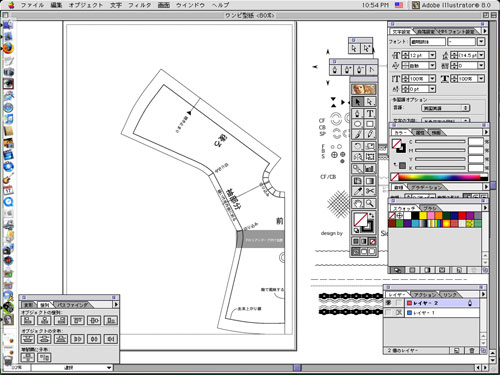Select the Graph tool
Image resolution: width=500 pixels, height=375 pixels.
(370, 169)
